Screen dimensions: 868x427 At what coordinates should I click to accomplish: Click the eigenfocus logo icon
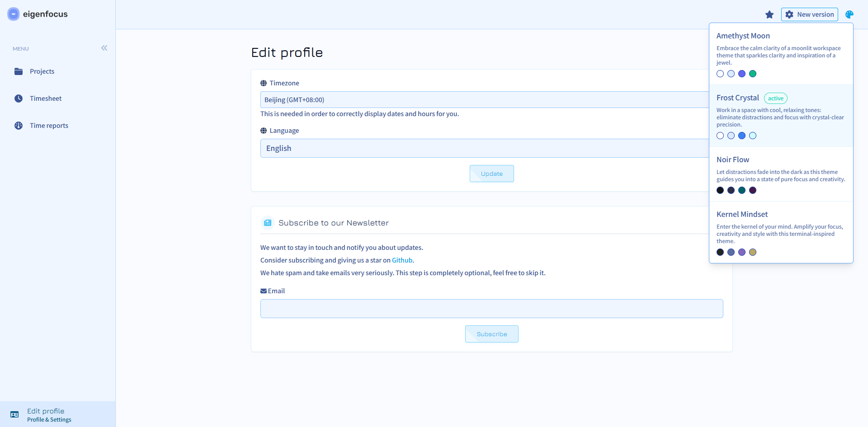coord(14,14)
